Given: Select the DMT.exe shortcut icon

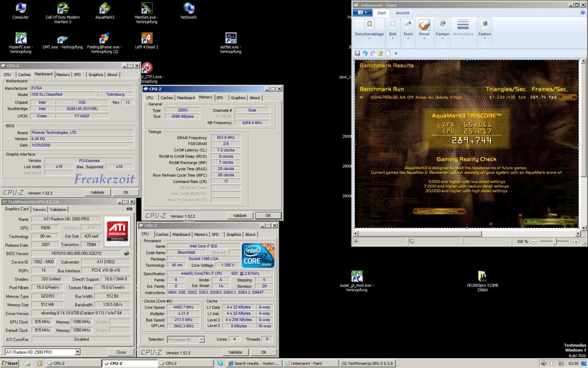Looking at the screenshot, I should tap(62, 41).
